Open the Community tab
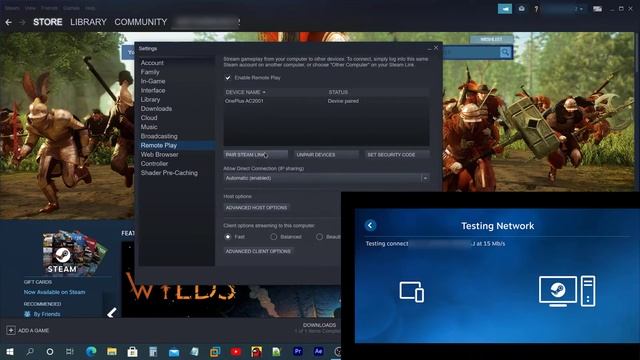This screenshot has width=640, height=360. [x=141, y=22]
